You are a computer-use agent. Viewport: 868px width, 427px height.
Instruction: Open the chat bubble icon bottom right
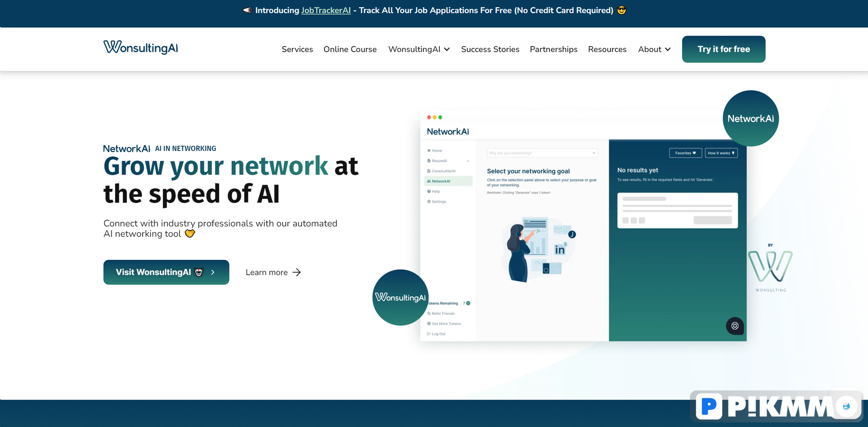(x=846, y=406)
